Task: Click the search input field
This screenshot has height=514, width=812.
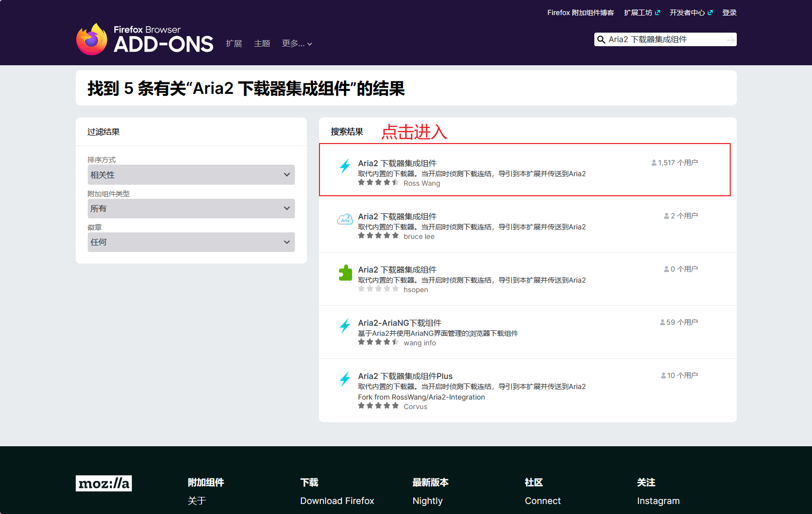Action: (x=665, y=40)
